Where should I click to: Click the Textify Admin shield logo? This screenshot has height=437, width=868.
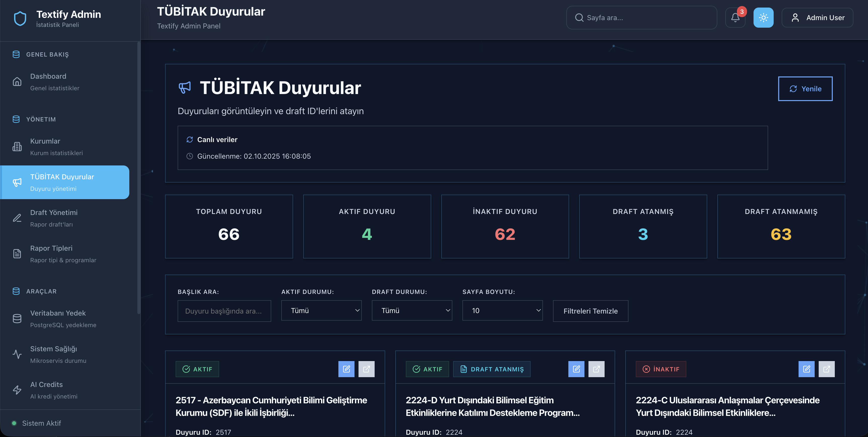point(20,19)
